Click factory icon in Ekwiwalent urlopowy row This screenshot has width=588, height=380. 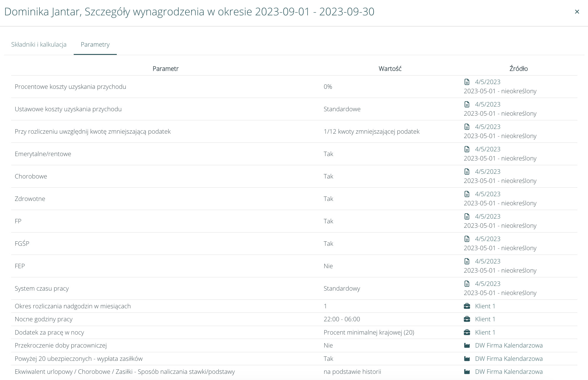[467, 372]
